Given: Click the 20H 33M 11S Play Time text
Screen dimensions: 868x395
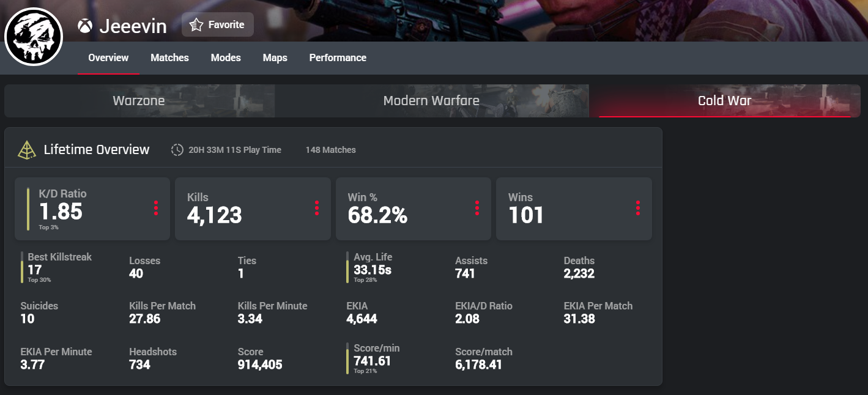Looking at the screenshot, I should tap(235, 150).
